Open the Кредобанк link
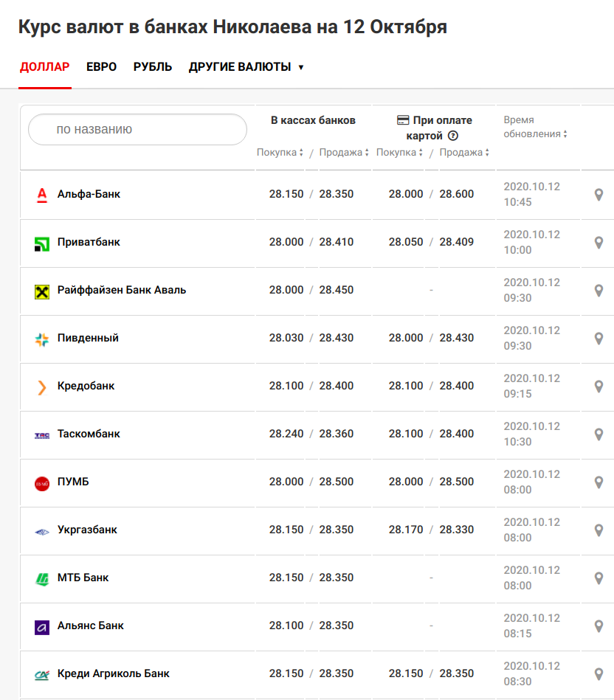614x700 pixels. pyautogui.click(x=86, y=386)
